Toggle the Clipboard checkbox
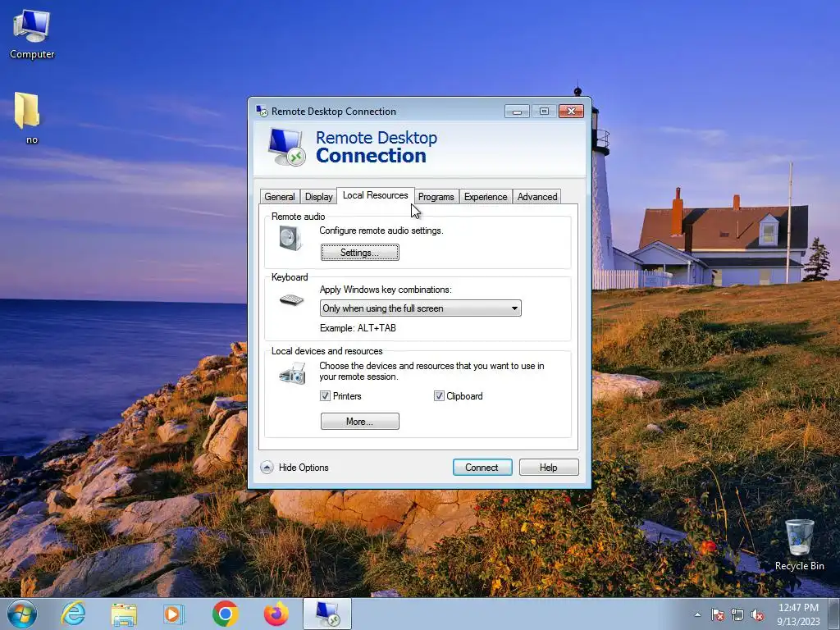The width and height of the screenshot is (840, 630). [x=439, y=396]
